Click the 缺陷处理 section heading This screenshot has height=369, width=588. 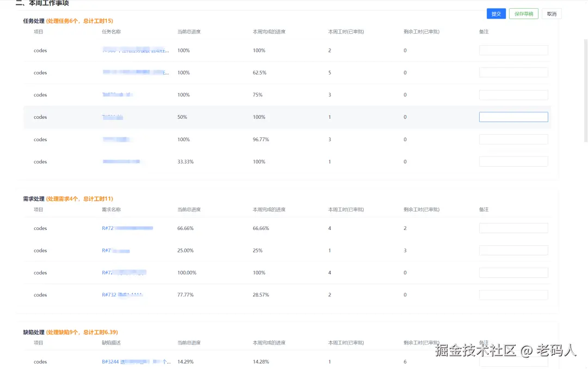point(34,332)
